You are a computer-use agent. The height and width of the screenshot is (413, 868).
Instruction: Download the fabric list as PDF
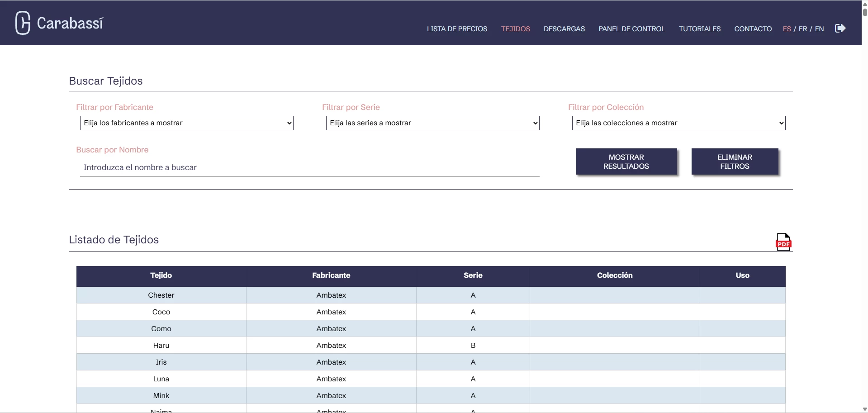pyautogui.click(x=783, y=242)
